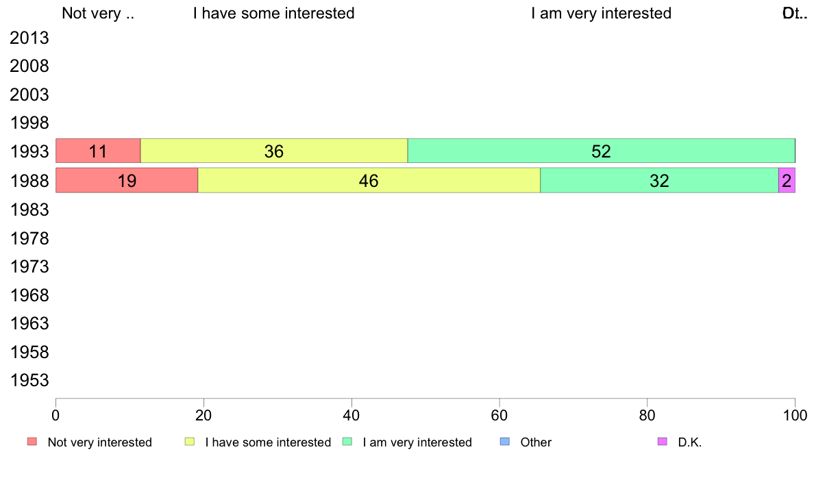Viewport: 814px width, 504px height.
Task: Click the 2013 year label
Action: (29, 38)
